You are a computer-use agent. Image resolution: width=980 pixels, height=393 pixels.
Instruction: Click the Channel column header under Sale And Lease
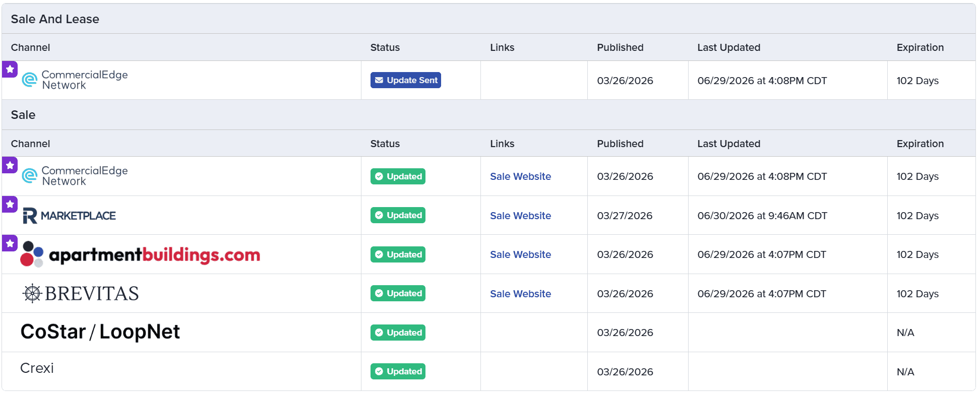click(x=30, y=47)
